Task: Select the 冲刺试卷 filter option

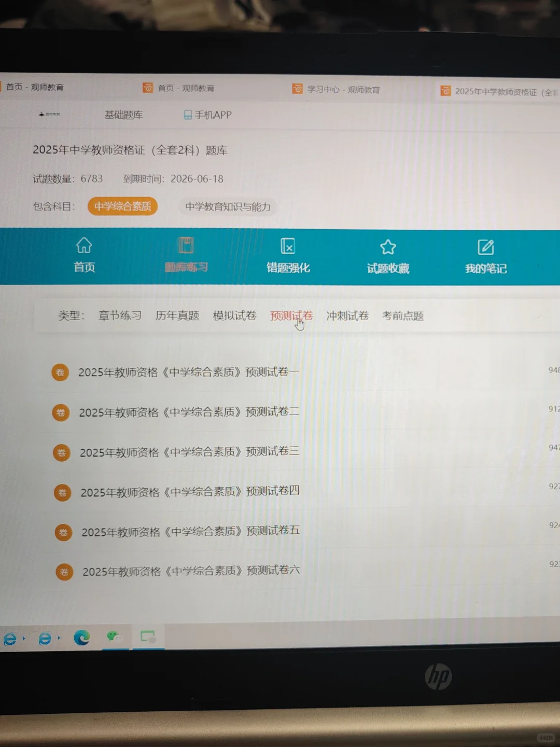Action: 346,316
